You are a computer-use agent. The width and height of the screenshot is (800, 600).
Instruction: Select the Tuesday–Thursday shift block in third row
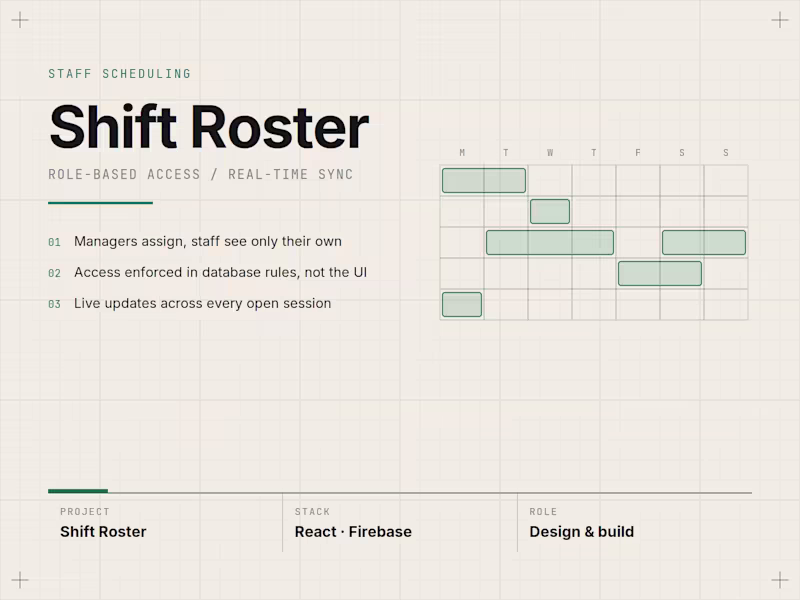(x=550, y=242)
